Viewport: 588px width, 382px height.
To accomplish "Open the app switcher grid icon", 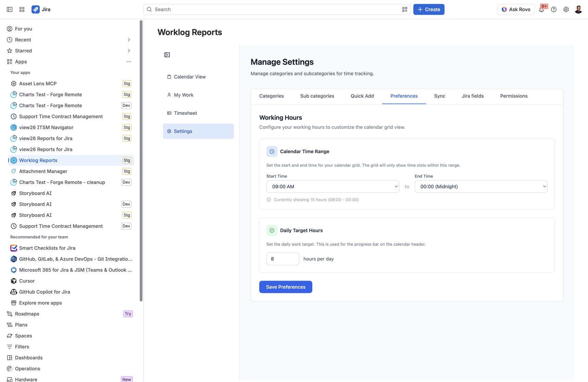I will click(22, 10).
